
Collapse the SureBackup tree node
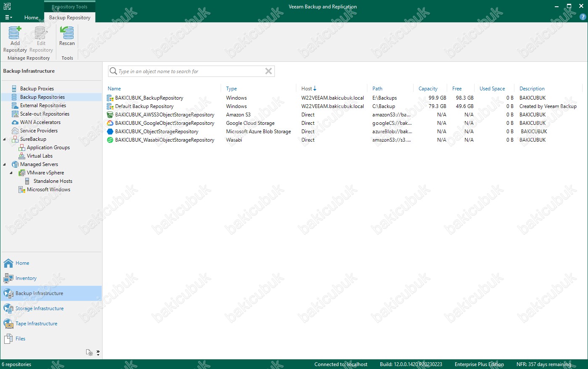[5, 139]
